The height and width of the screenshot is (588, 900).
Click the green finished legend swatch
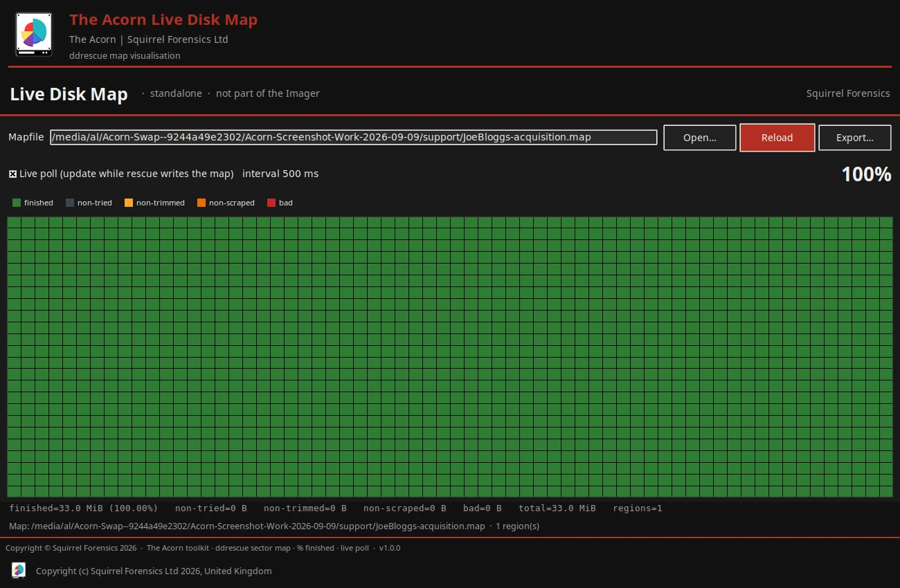[17, 203]
